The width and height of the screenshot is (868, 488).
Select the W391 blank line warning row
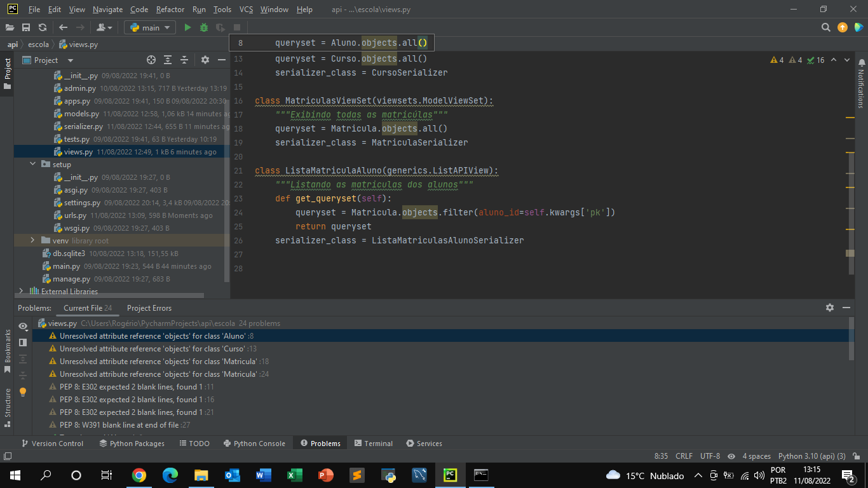pos(119,425)
